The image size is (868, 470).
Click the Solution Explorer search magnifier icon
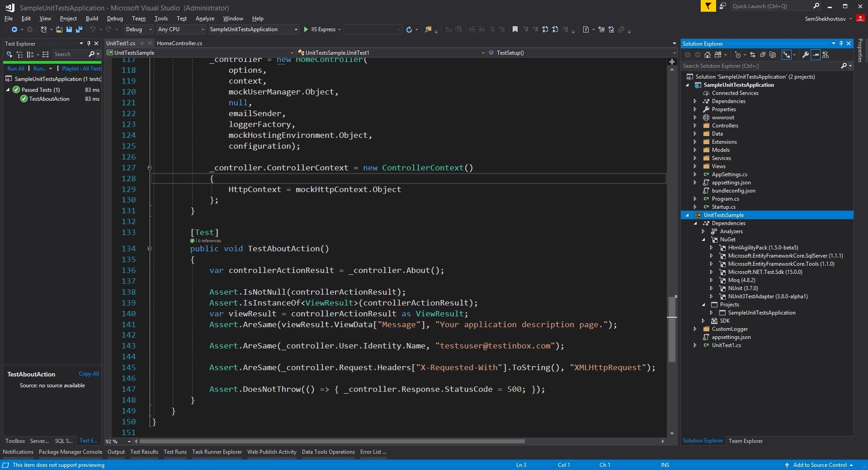point(844,66)
